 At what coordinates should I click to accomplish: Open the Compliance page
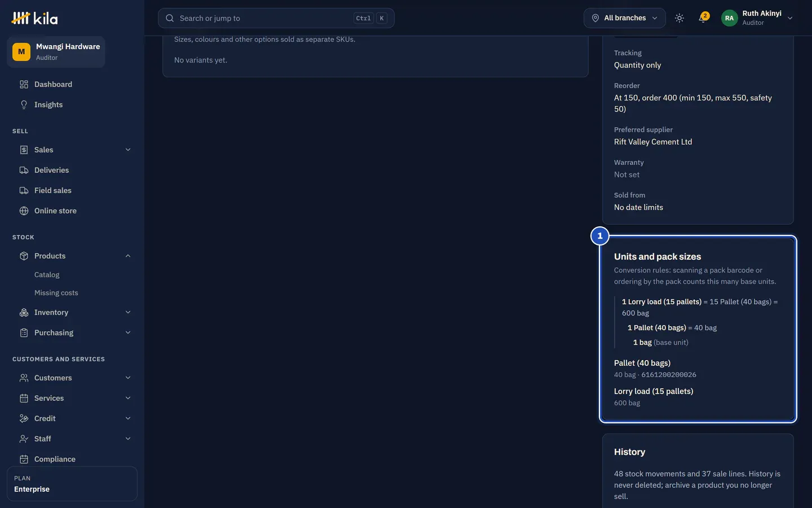click(72, 459)
